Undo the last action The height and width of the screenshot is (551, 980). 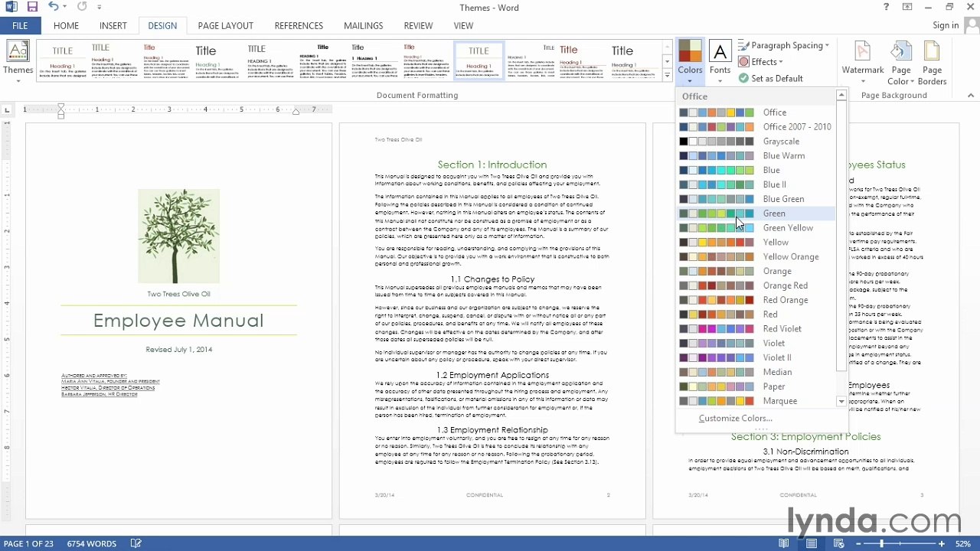(x=52, y=8)
